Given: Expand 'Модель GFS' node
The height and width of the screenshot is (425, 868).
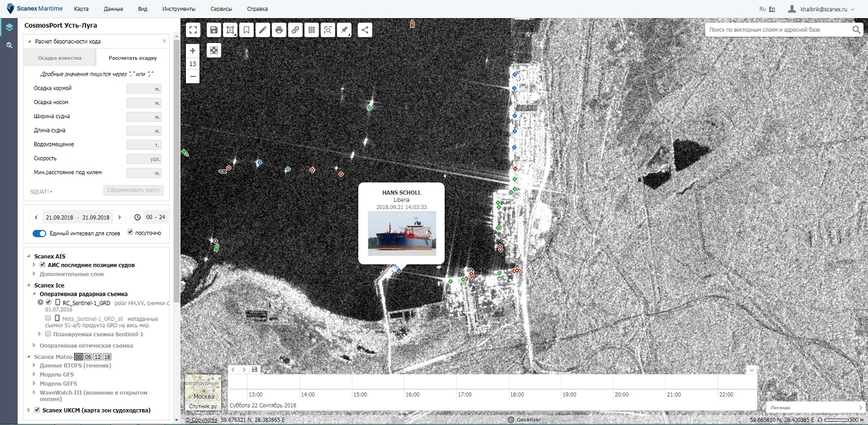Looking at the screenshot, I should click(x=34, y=375).
